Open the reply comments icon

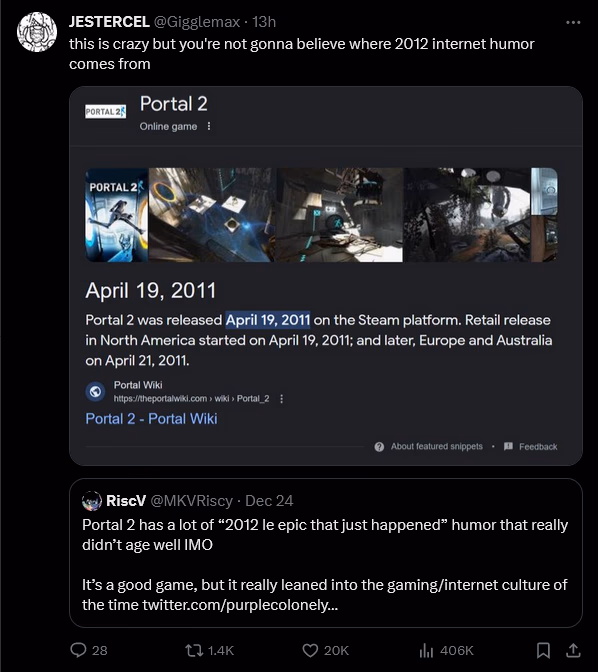78,651
